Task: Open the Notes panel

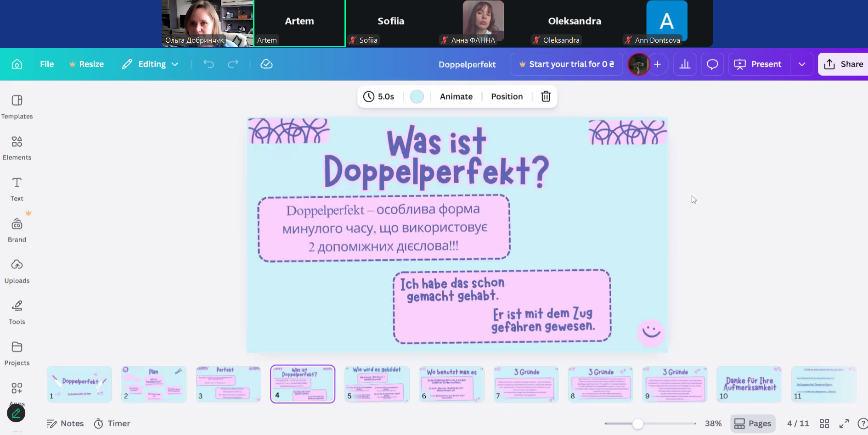Action: pos(65,424)
